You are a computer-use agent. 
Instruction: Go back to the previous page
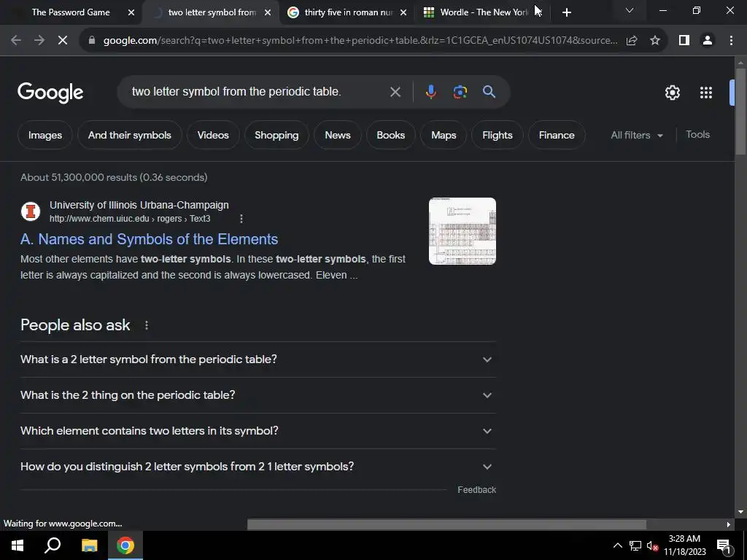click(x=16, y=41)
